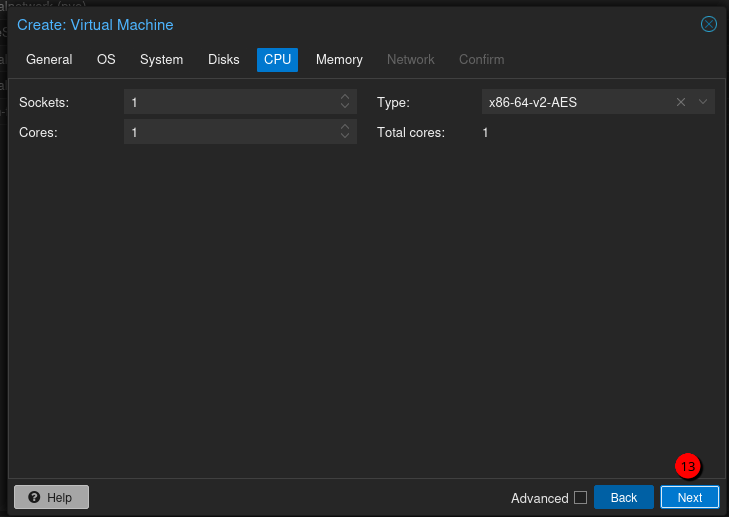Image resolution: width=729 pixels, height=517 pixels.
Task: Select the active CPU tab
Action: pyautogui.click(x=277, y=60)
